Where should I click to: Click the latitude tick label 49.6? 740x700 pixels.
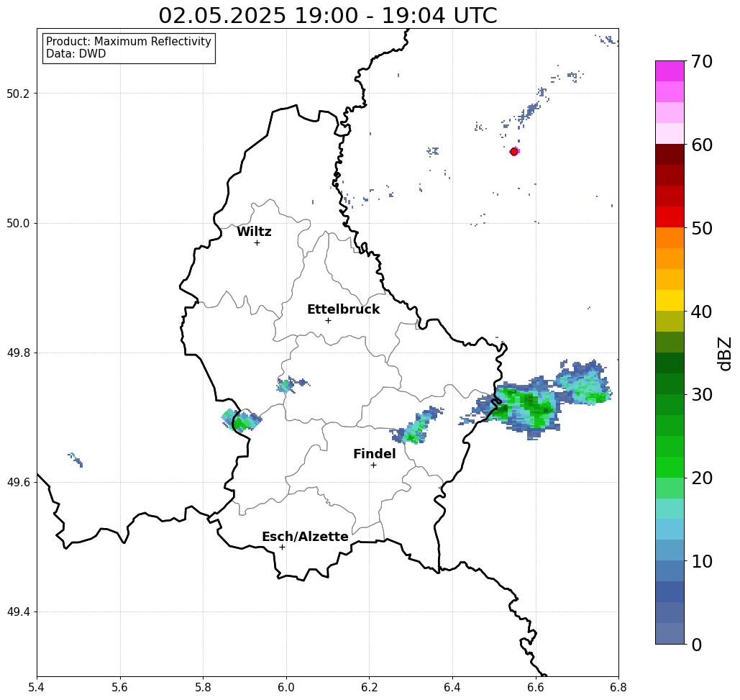click(18, 483)
